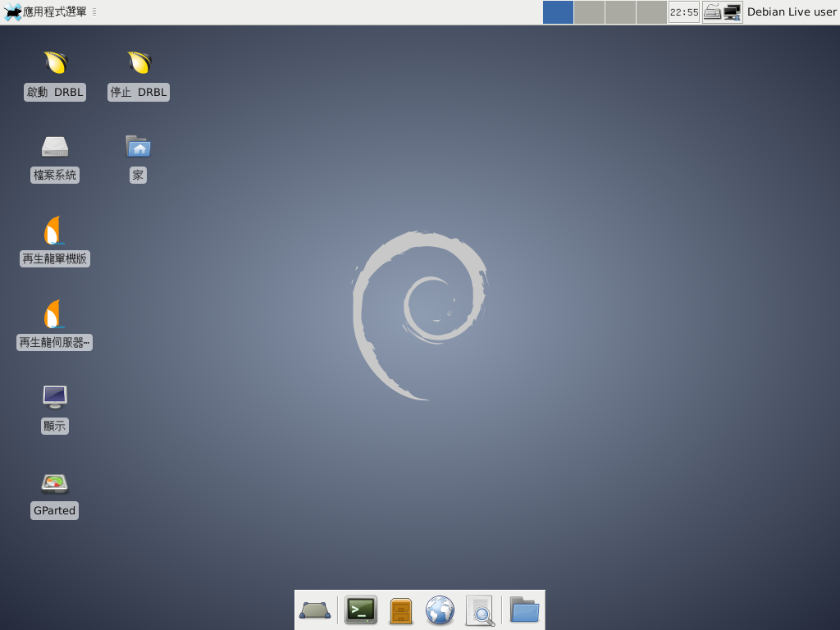Screen dimensions: 840x630
Task: Open the 家 home folder icon
Action: (x=138, y=147)
